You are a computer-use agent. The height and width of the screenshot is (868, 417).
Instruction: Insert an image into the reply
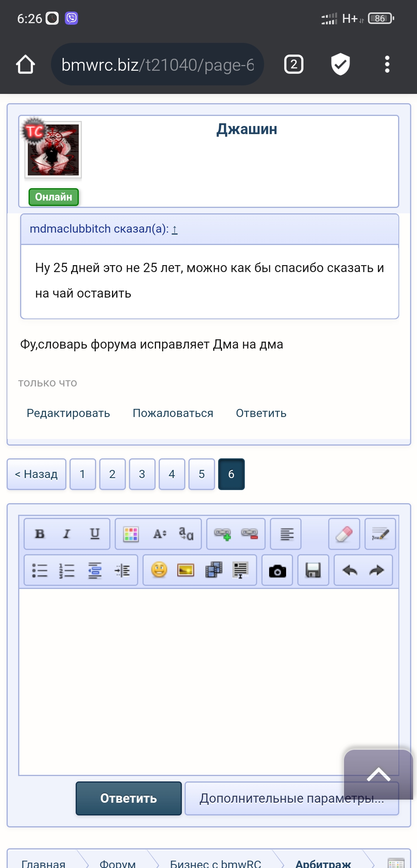click(186, 570)
